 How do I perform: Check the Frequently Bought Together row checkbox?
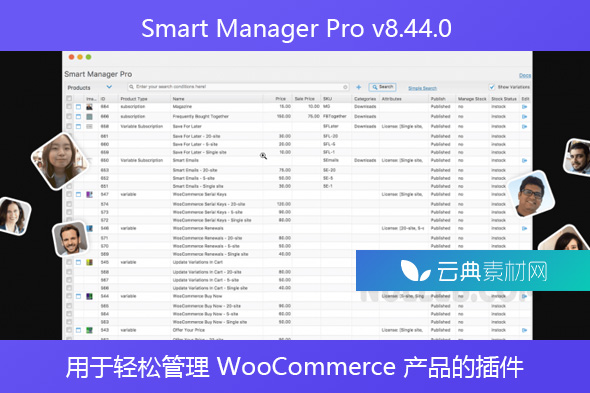(x=69, y=117)
